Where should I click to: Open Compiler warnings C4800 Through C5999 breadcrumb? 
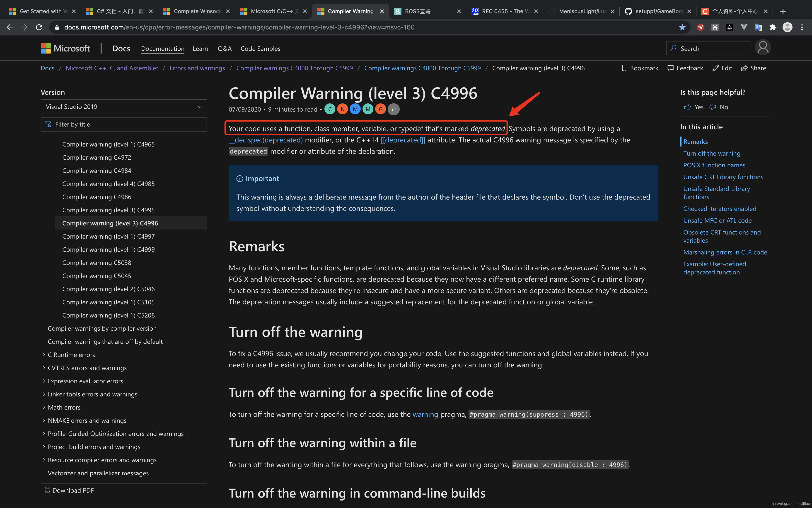(x=423, y=68)
